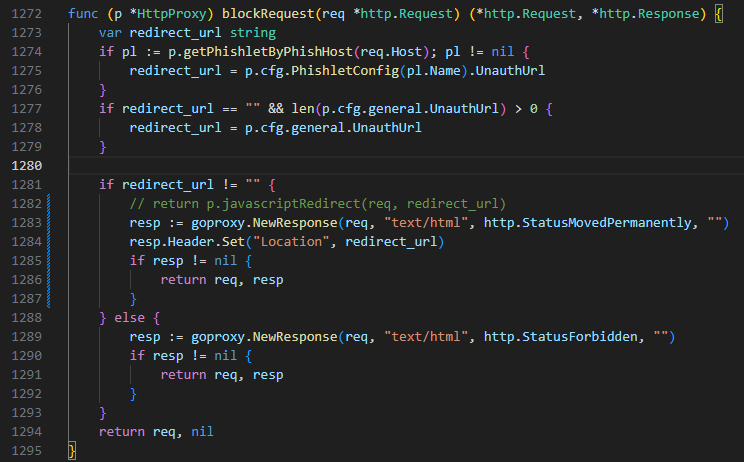Click 'var redirect_url string' declaration
Viewport: 744px width, 462px height.
[187, 33]
